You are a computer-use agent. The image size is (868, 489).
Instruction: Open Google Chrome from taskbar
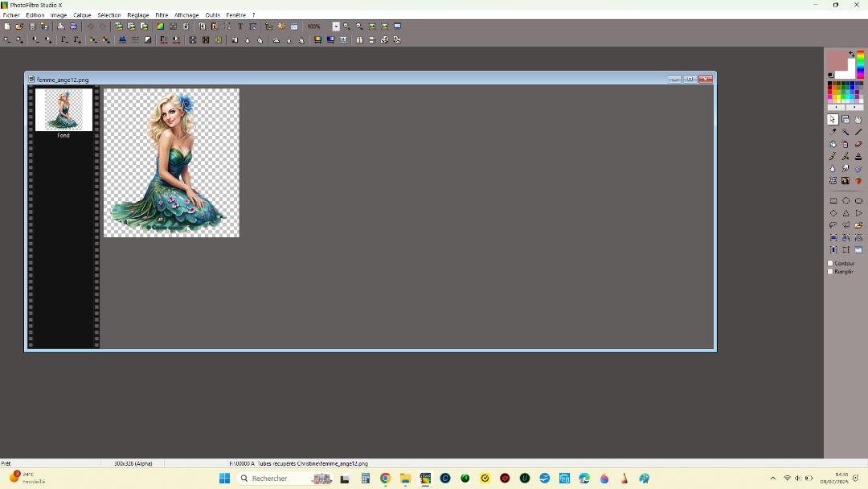click(385, 479)
